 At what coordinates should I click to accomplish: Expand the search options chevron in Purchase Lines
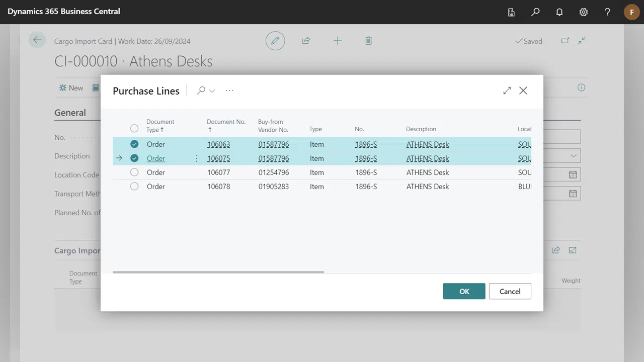coord(212,91)
